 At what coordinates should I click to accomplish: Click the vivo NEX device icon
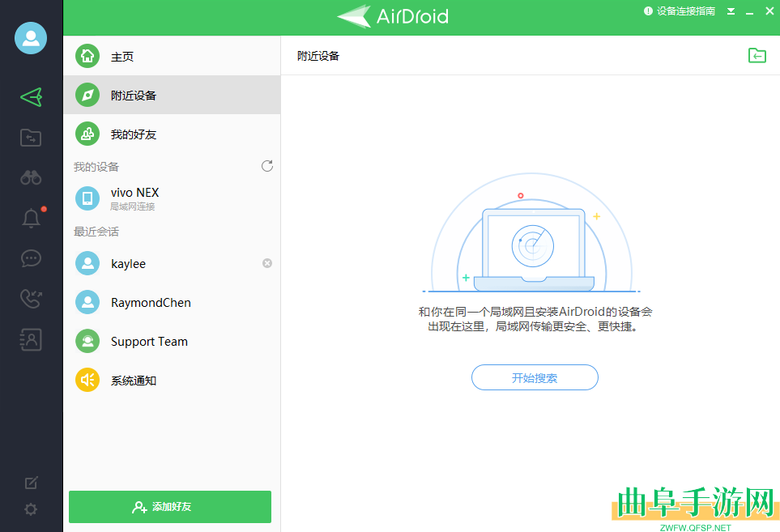tap(87, 198)
